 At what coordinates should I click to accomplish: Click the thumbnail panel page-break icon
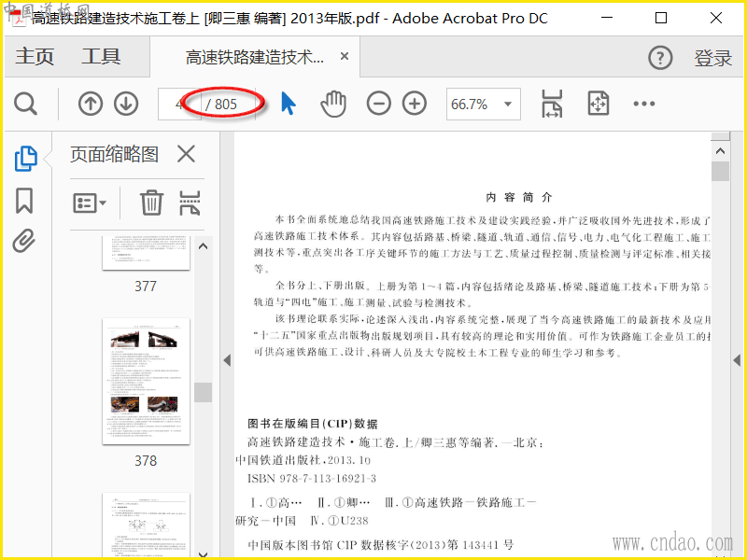coord(190,203)
